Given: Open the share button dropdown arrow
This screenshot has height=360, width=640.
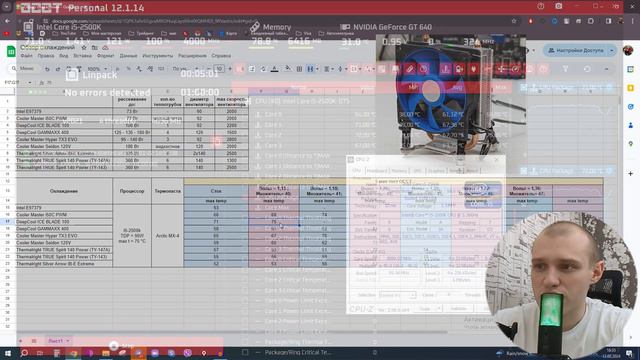Looking at the screenshot, I should click(611, 50).
